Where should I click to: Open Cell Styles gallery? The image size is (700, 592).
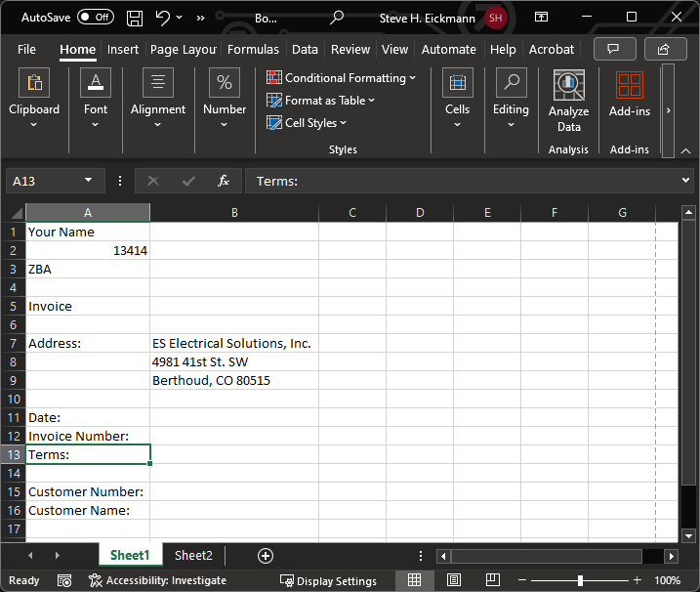[307, 123]
